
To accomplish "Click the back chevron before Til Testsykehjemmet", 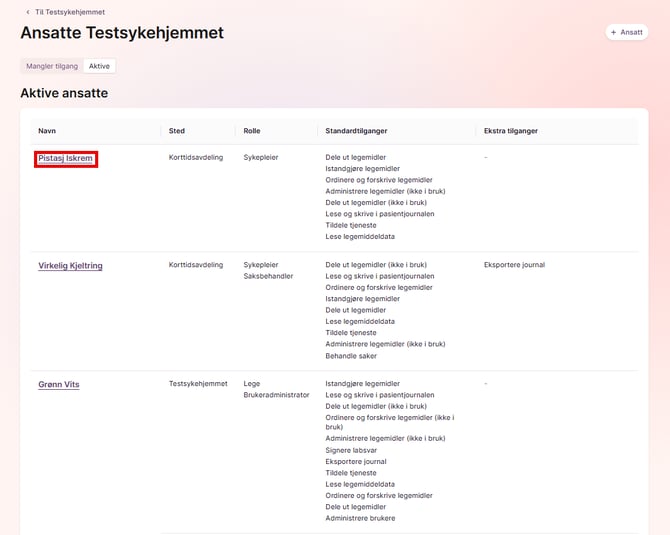I will [28, 12].
